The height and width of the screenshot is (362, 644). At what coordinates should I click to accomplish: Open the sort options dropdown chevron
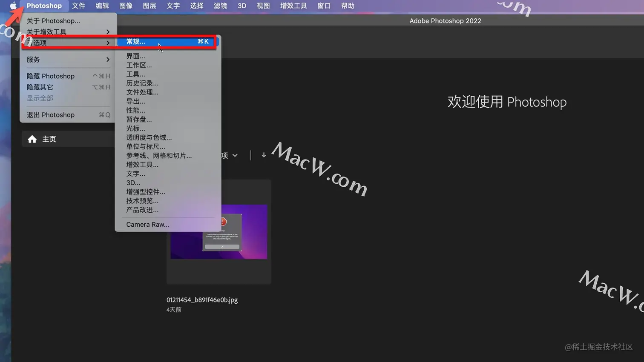(x=235, y=155)
